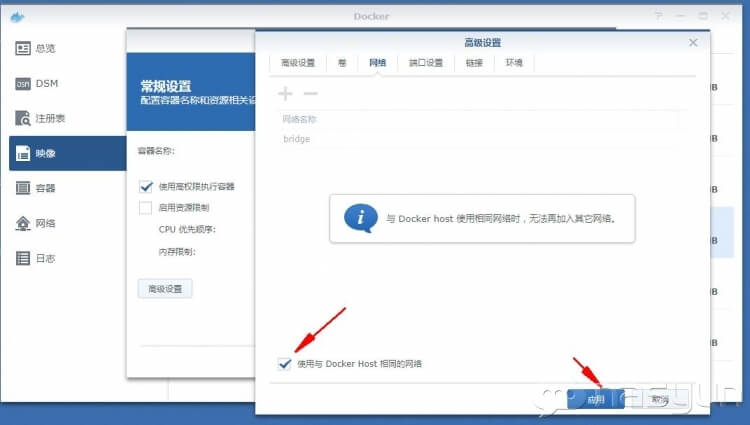Click the 内存限制 label
The width and height of the screenshot is (750, 425).
point(177,252)
